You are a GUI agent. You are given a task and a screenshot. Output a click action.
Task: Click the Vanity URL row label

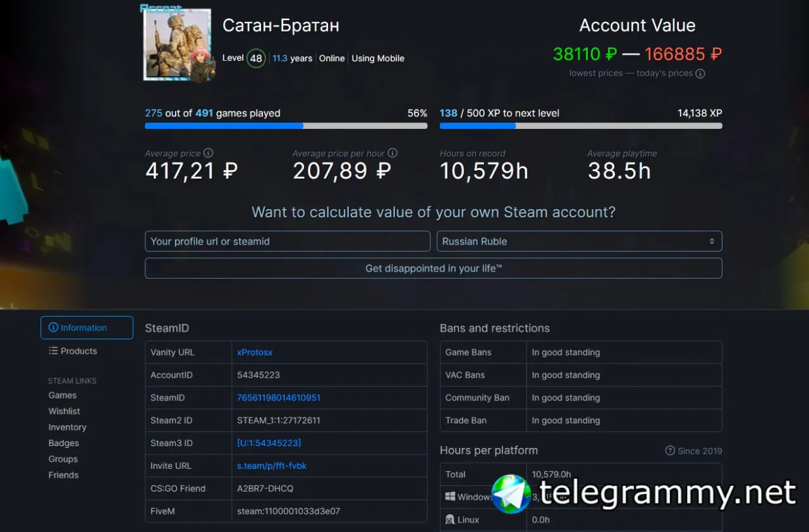[173, 353]
